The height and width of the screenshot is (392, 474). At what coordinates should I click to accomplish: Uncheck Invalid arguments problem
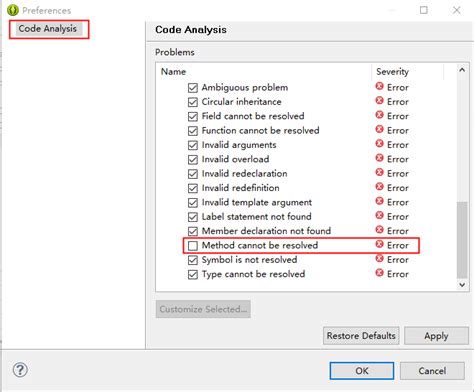pyautogui.click(x=193, y=145)
